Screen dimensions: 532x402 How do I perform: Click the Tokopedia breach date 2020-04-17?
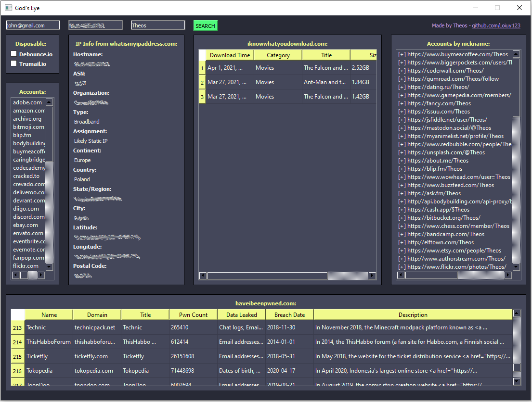[x=289, y=371]
